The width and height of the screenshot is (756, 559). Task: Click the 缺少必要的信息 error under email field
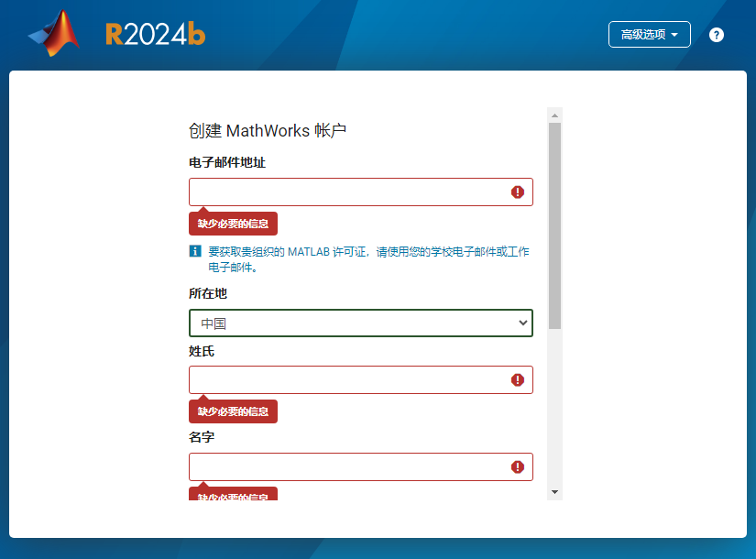233,224
